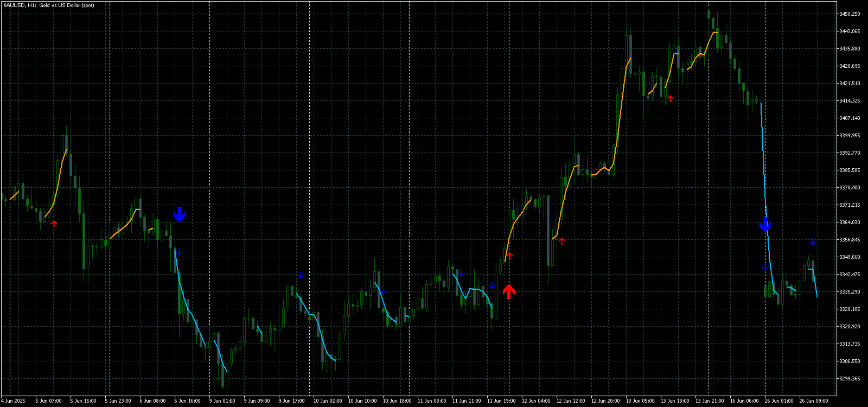Click the 11 Jun 19:00 time label
This screenshot has height=407, width=868.
[x=501, y=401]
